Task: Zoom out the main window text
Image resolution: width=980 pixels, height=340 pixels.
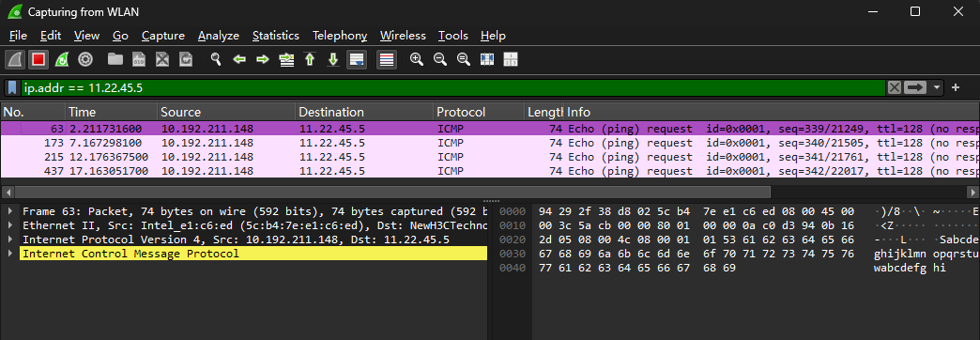Action: [440, 59]
